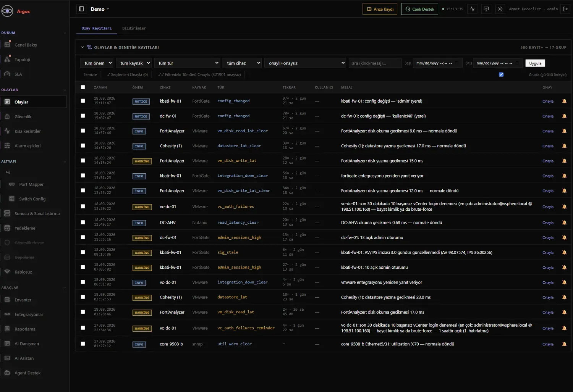This screenshot has width=573, height=392.
Task: Click the logout icon next to admin
Action: 565,9
